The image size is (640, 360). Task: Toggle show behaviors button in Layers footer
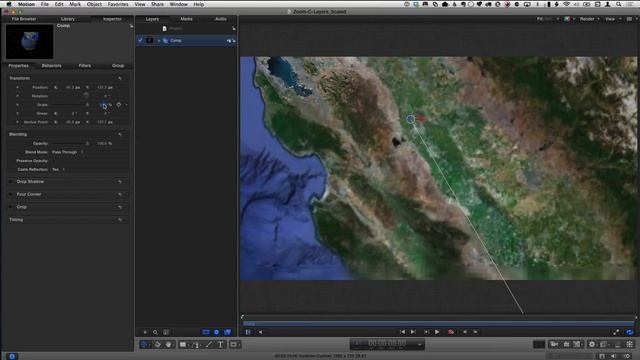coord(217,332)
